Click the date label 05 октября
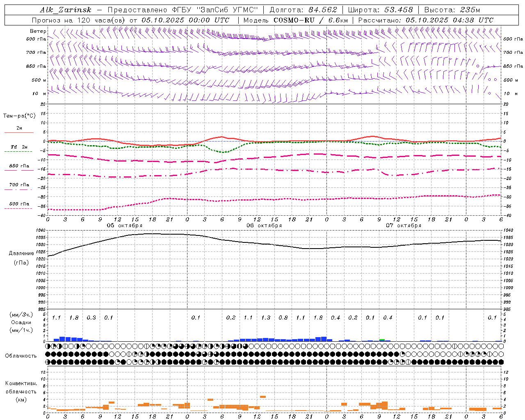Screen dimensions: 525x420 125,226
